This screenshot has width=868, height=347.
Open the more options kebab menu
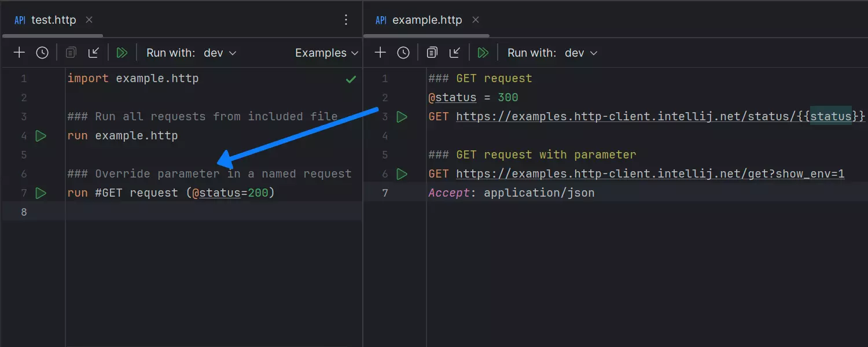point(346,19)
